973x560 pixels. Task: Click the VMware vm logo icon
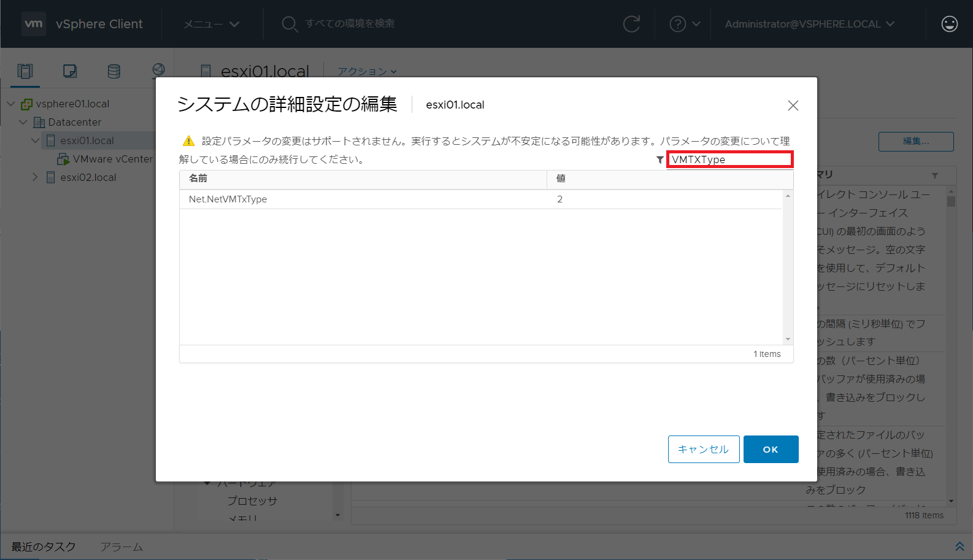point(34,24)
